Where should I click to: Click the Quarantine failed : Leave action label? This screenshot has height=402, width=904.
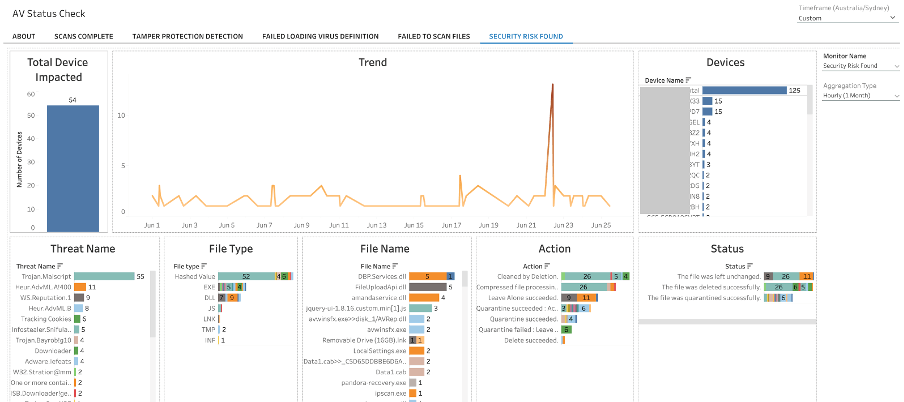click(519, 329)
